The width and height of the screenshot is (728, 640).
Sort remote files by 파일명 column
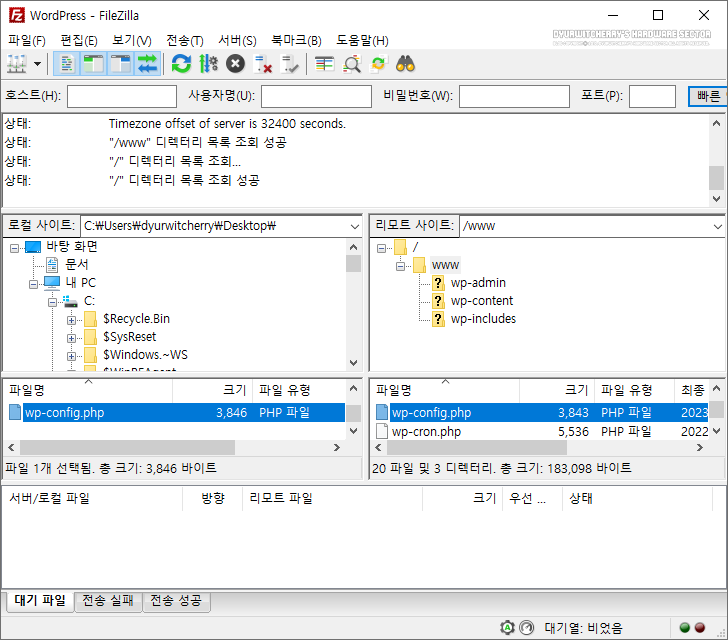pos(445,390)
